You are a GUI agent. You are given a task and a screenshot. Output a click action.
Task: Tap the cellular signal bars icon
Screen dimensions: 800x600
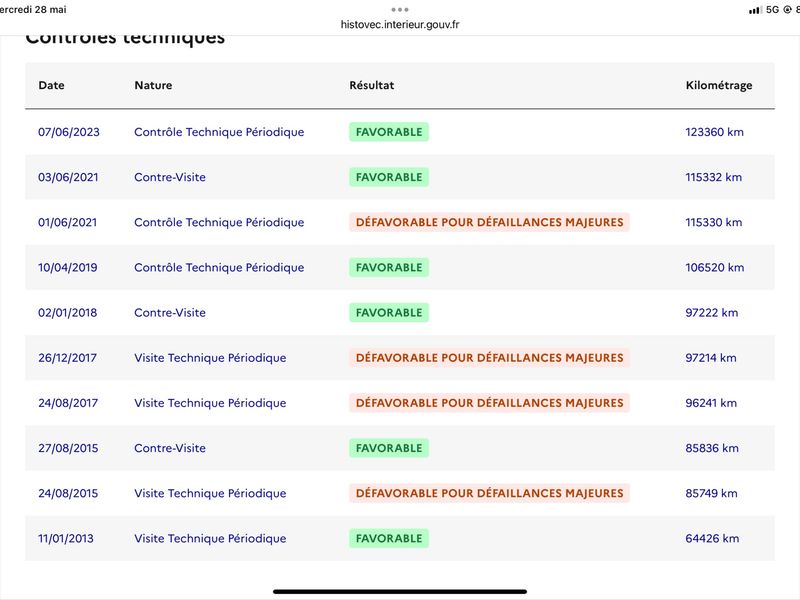(755, 10)
